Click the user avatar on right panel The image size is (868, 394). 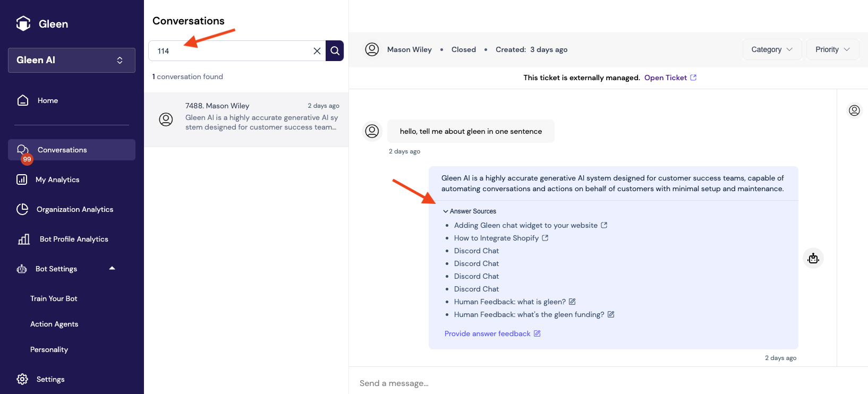point(854,110)
